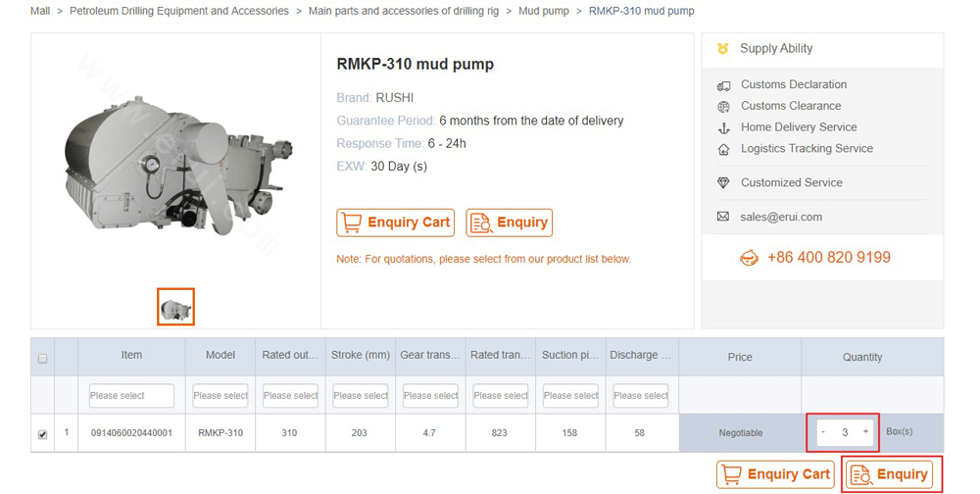Screen dimensions: 980x494
Task: Click RMKP-310 mud pump breadcrumb
Action: pos(641,11)
